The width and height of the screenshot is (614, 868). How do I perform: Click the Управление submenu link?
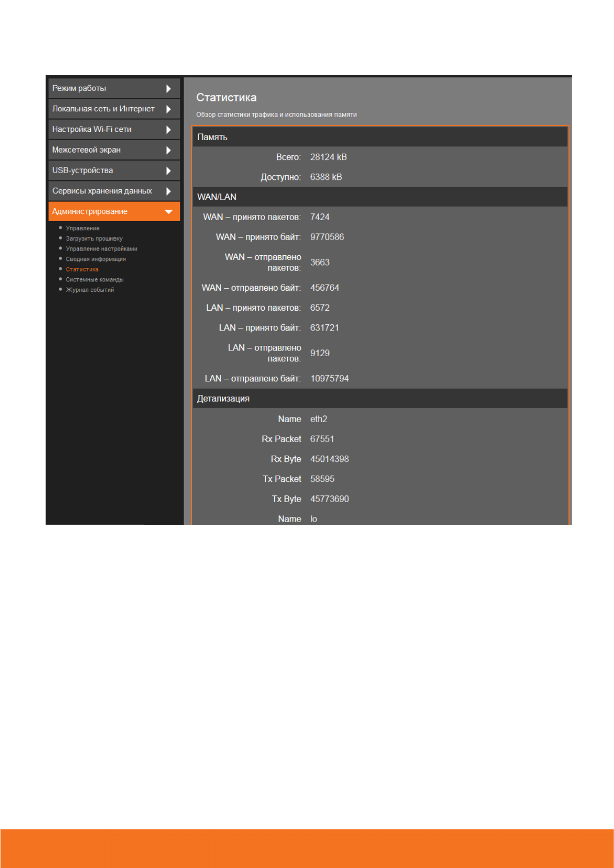pos(82,228)
